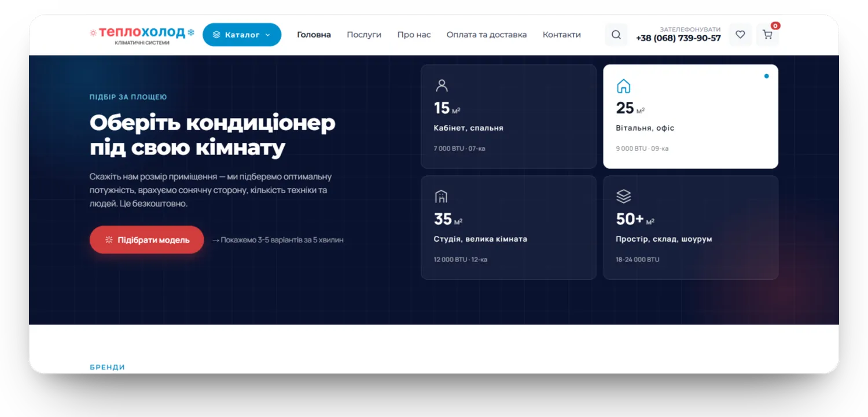Select the Простір, склад, шоурум card
This screenshot has width=868, height=417.
690,227
